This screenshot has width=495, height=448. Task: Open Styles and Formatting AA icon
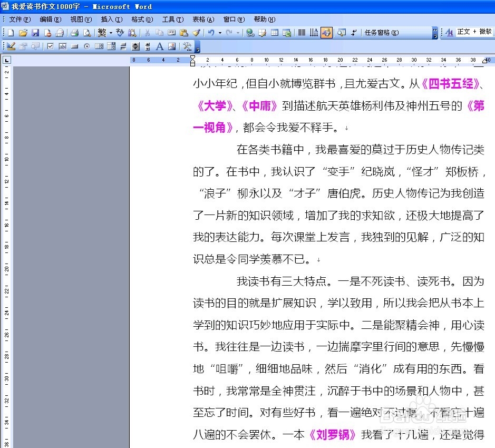click(450, 32)
